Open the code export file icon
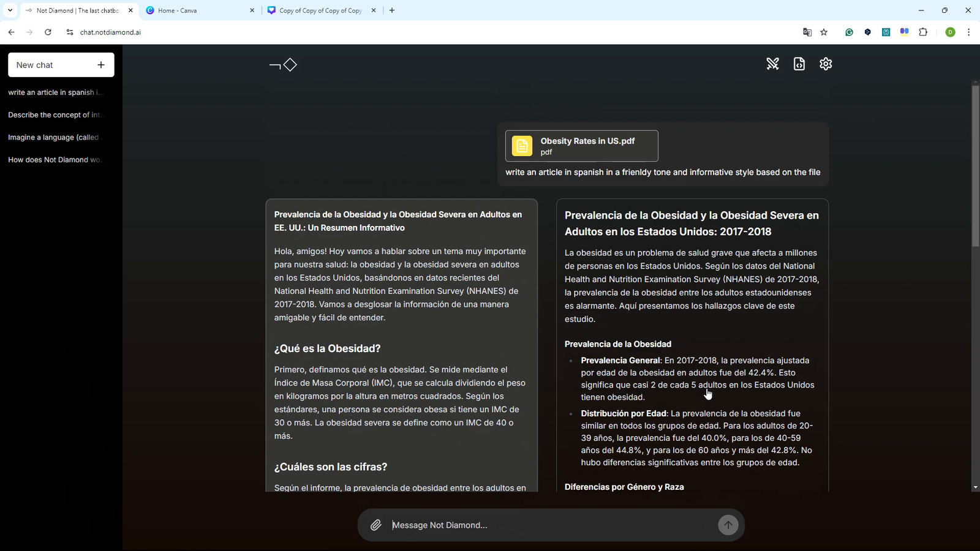This screenshot has height=551, width=980. click(799, 64)
